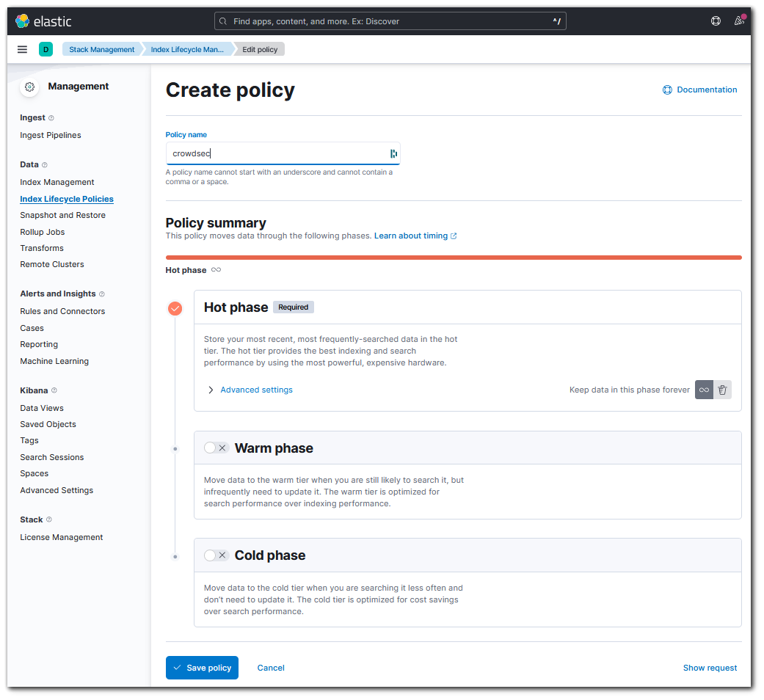764x700 pixels.
Task: Open Saved Objects page
Action: (48, 424)
